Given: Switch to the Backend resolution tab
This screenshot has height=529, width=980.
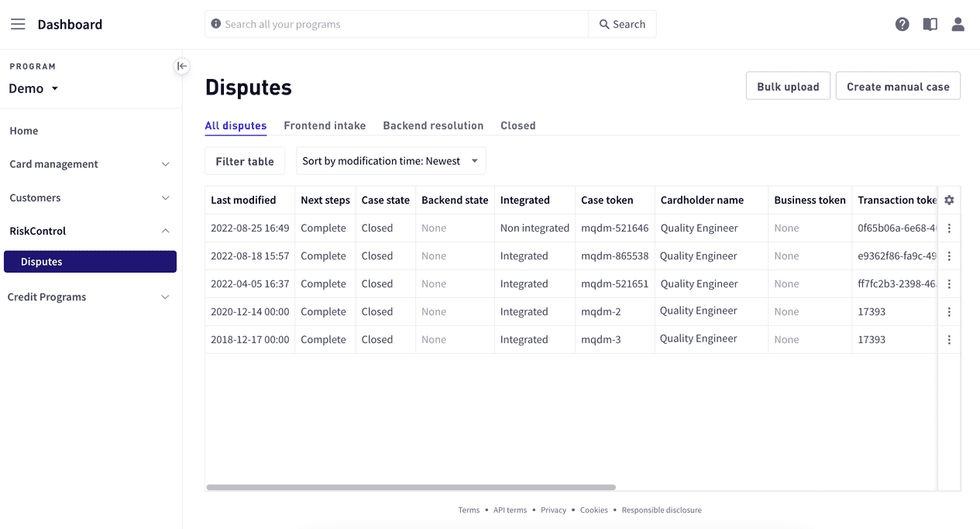Looking at the screenshot, I should (432, 125).
